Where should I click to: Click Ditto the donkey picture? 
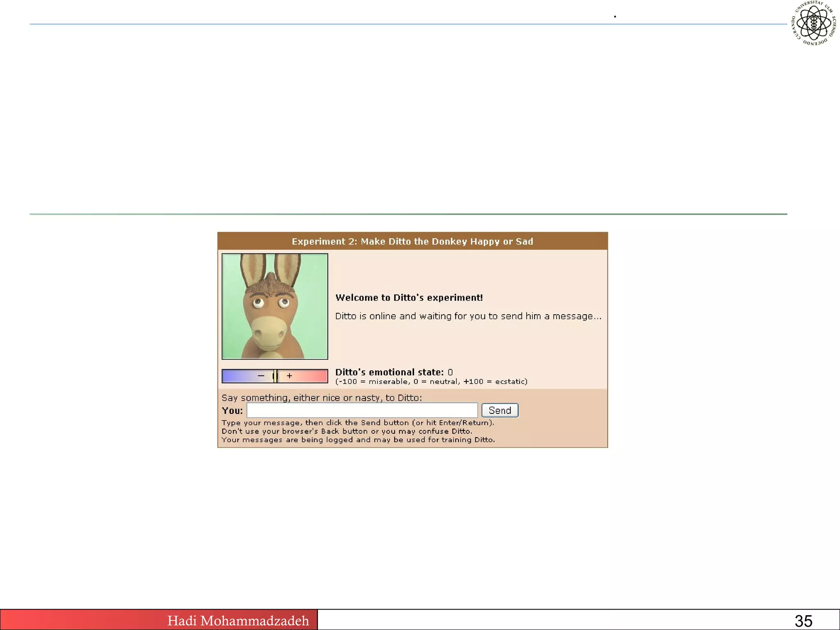click(x=275, y=306)
